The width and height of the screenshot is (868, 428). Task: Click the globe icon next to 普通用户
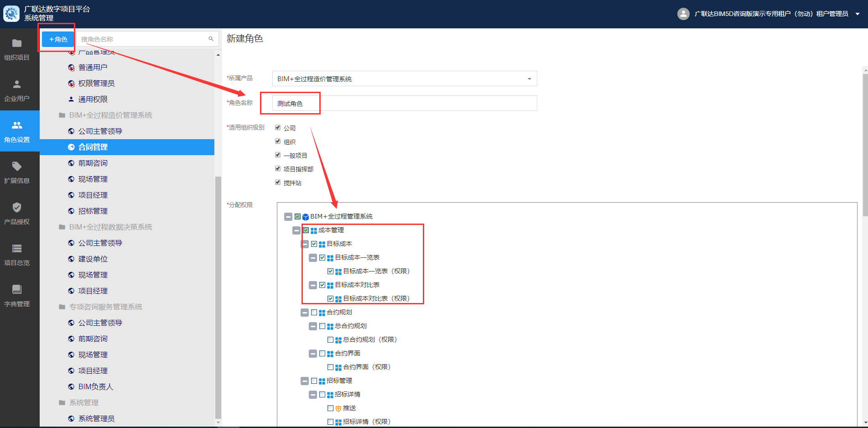[x=71, y=68]
